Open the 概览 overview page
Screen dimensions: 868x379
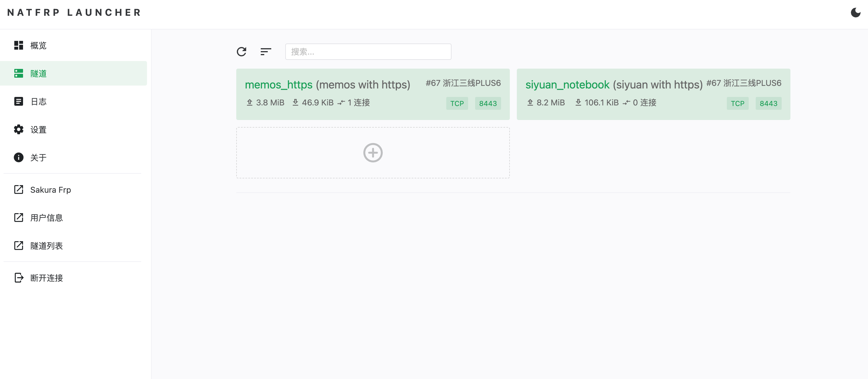coord(38,45)
